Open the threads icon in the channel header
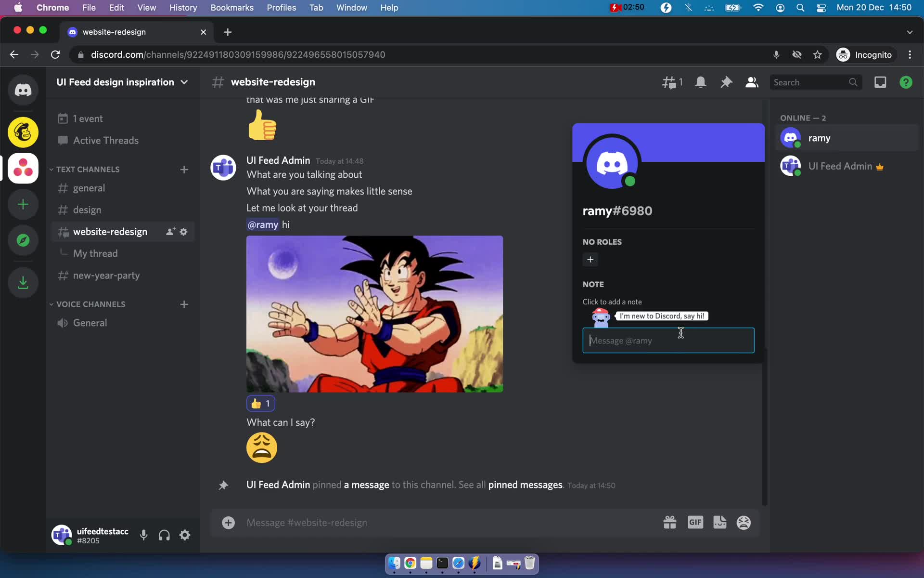The image size is (924, 578). 672,82
